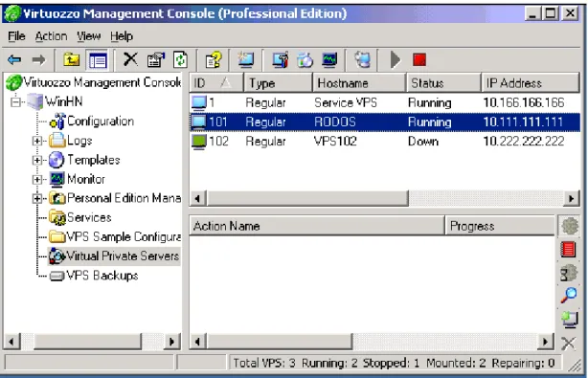Image resolution: width=588 pixels, height=378 pixels.
Task: Click the new VPS toolbar icon
Action: click(x=246, y=59)
